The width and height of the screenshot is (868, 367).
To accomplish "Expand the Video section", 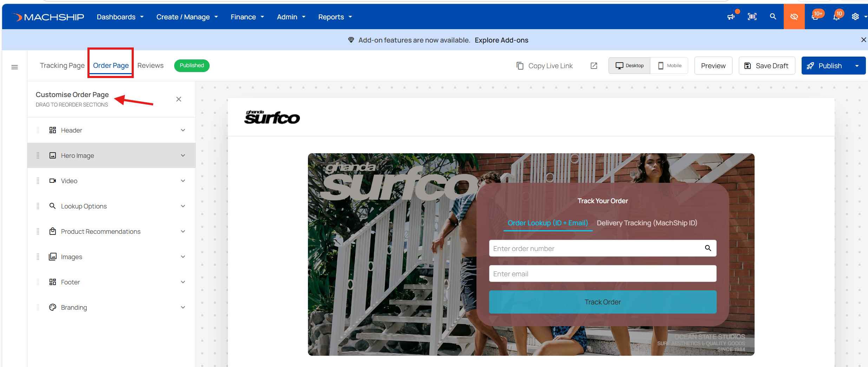I will pyautogui.click(x=183, y=181).
